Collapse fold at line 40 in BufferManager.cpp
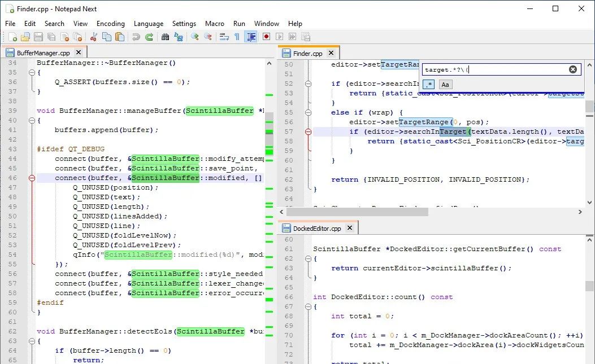595x364 pixels. click(32, 120)
